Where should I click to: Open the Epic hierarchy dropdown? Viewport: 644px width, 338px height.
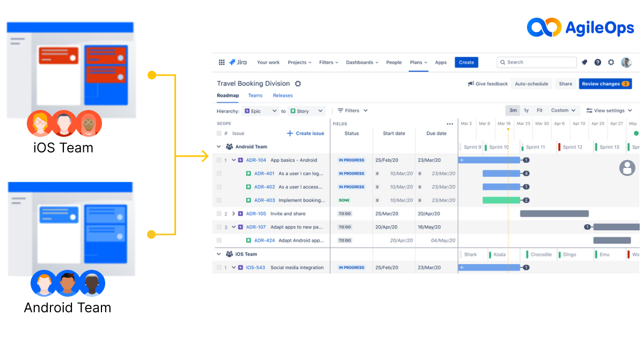pos(260,111)
